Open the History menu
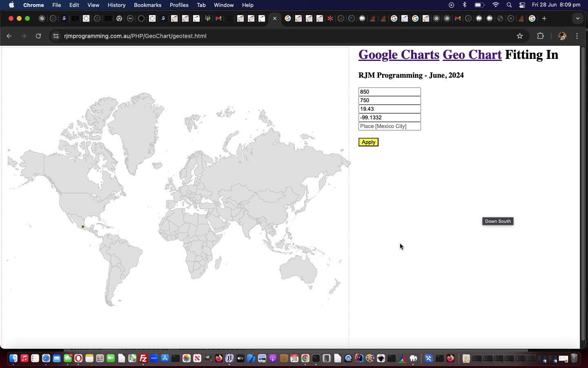The height and width of the screenshot is (368, 588). (x=117, y=5)
